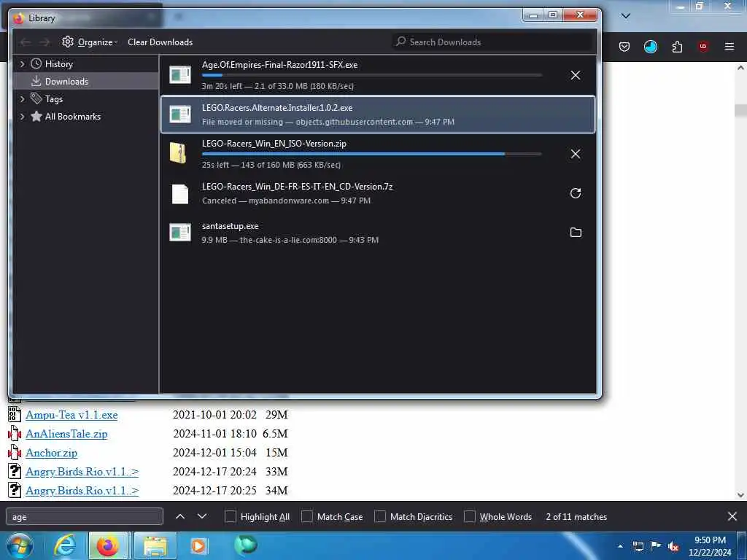Select All Bookmarks in the sidebar
Image resolution: width=747 pixels, height=560 pixels.
coord(86,116)
